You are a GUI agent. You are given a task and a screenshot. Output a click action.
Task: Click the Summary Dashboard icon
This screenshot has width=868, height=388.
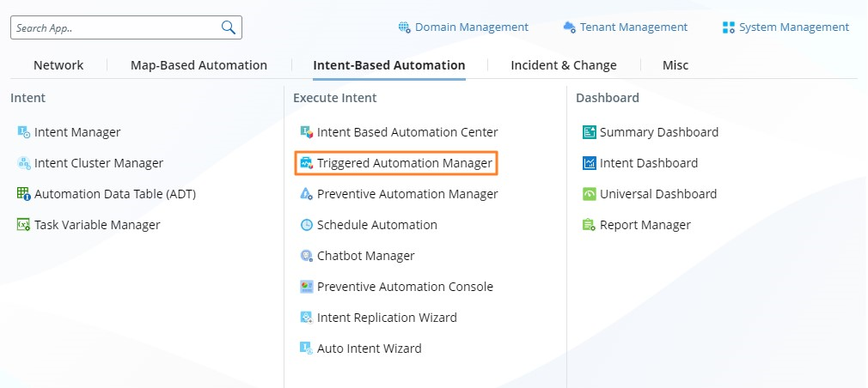589,132
